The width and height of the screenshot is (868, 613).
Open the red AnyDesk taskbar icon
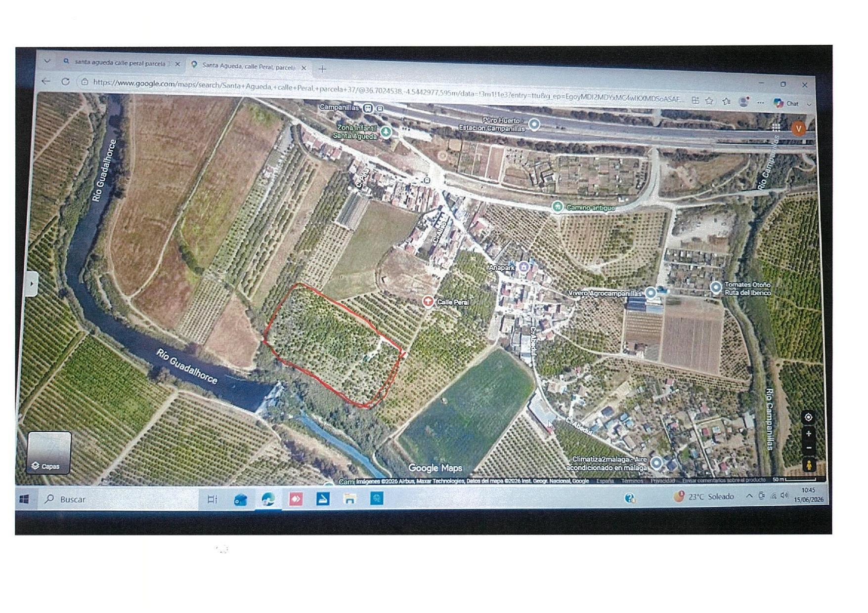click(x=296, y=499)
